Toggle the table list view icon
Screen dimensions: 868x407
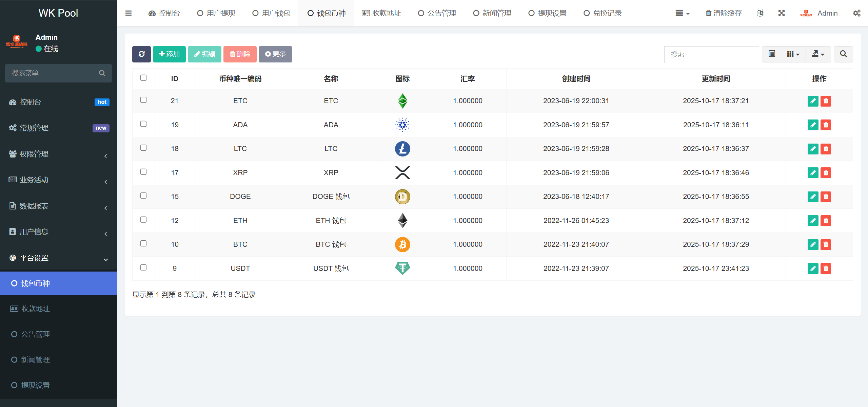[x=772, y=54]
